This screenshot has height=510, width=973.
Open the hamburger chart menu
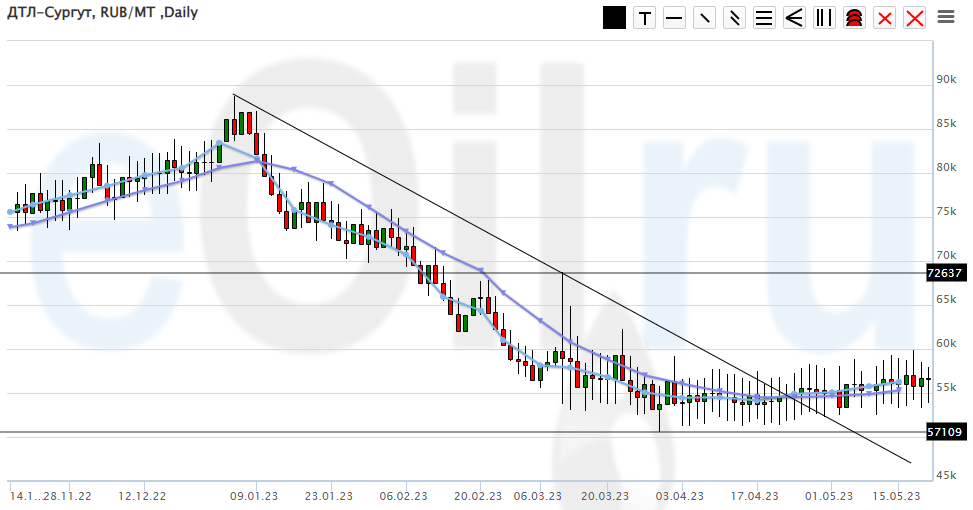pyautogui.click(x=946, y=17)
